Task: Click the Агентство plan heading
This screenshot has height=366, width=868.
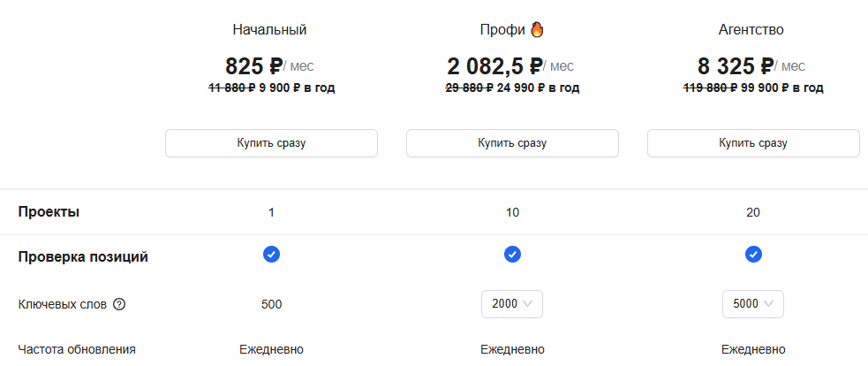Action: [751, 30]
